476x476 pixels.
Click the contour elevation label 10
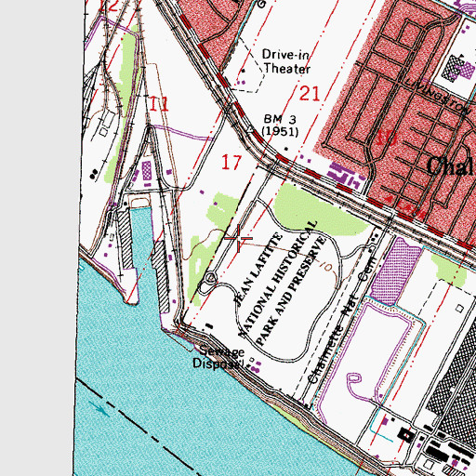326,266
